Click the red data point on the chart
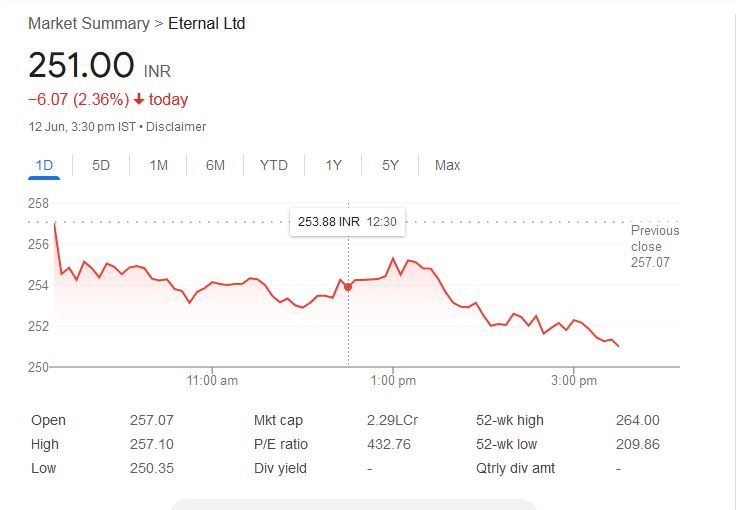This screenshot has width=736, height=510. coord(348,287)
